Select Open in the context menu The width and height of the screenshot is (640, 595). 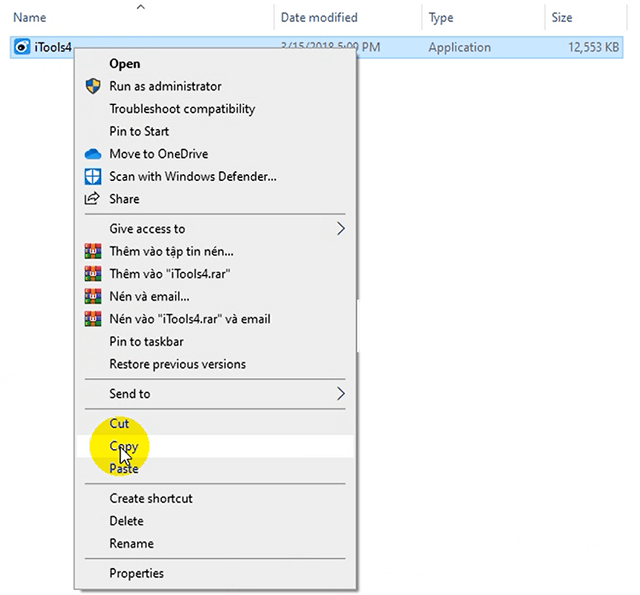125,64
